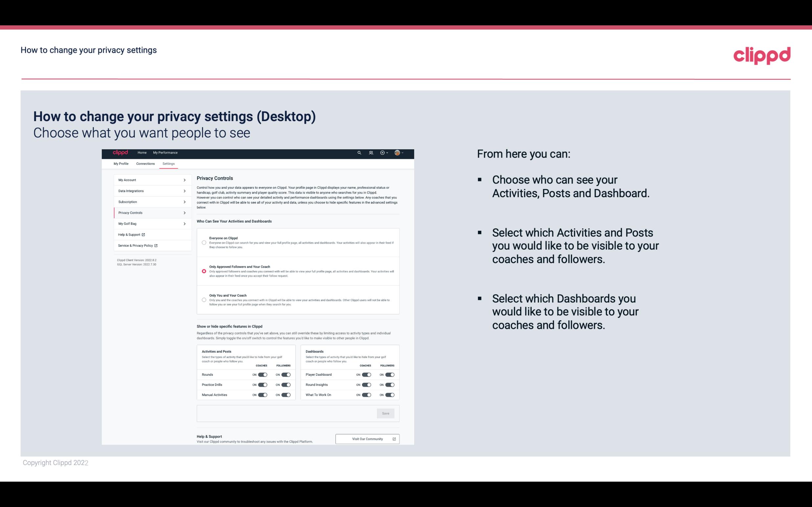Open the Connections tab
Viewport: 812px width, 507px height.
[x=145, y=163]
